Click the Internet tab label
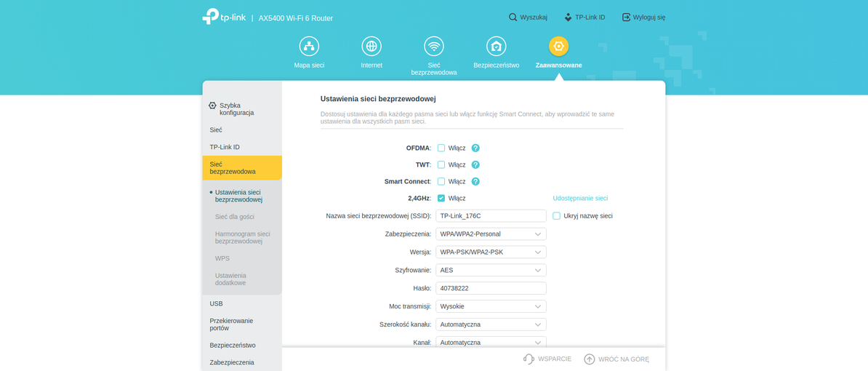This screenshot has height=371, width=868. [x=371, y=65]
